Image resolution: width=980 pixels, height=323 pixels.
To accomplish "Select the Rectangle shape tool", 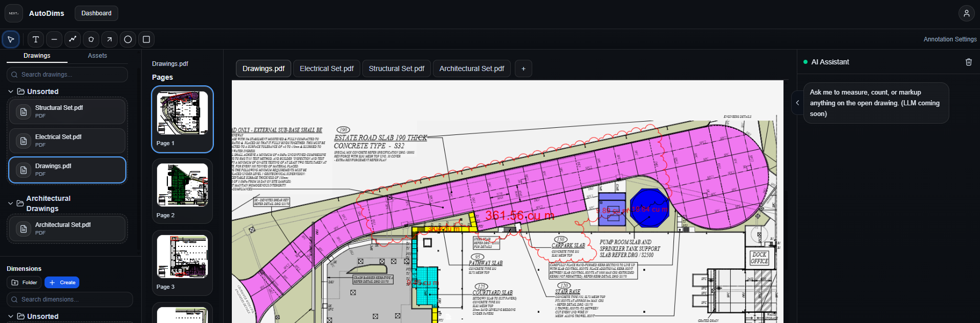I will (146, 39).
